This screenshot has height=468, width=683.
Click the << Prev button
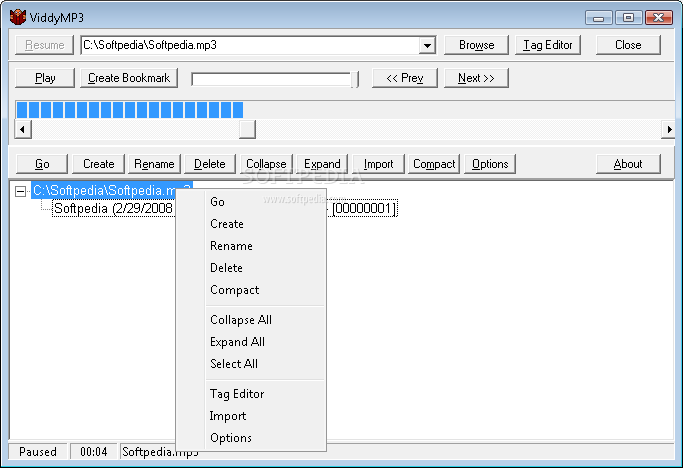(405, 78)
